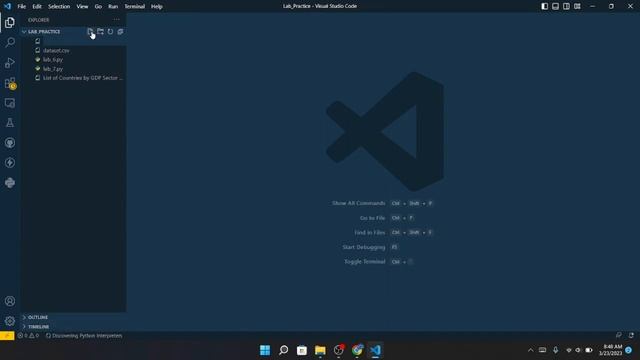Viewport: 640px width, 360px height.
Task: Open the taskbar clock and date
Action: 610,350
